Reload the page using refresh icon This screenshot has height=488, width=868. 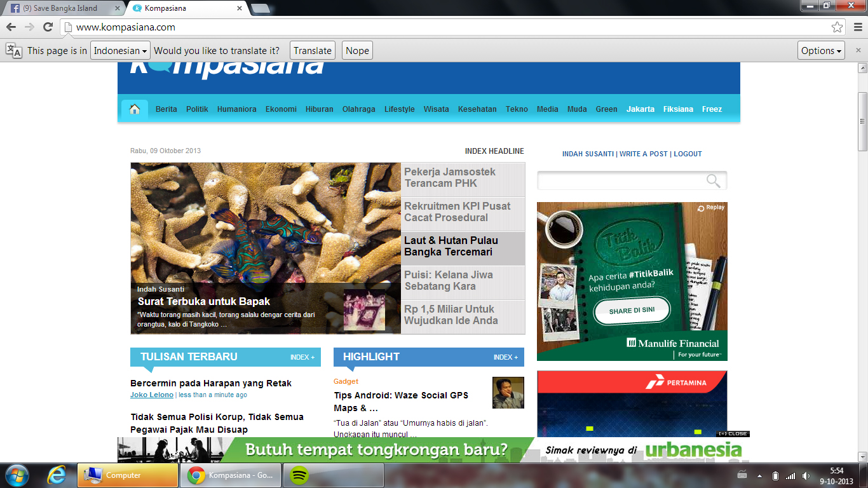pos(48,27)
